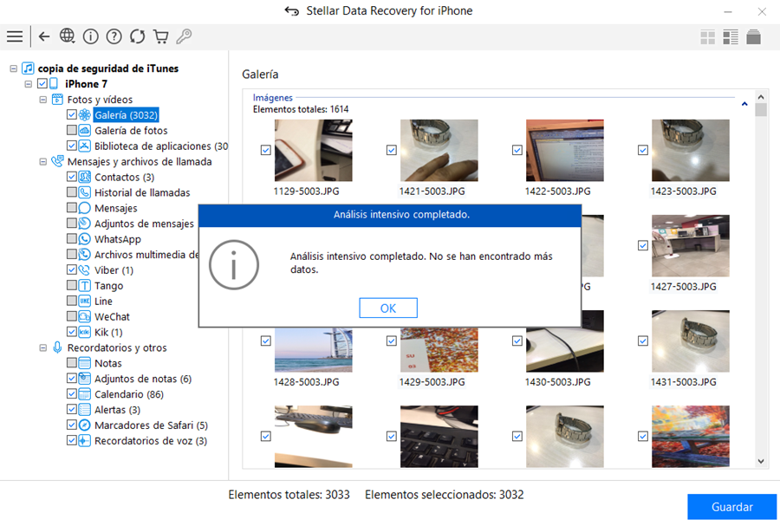Viewport: 780px width, 532px height.
Task: Open the language globe dropdown
Action: (68, 36)
